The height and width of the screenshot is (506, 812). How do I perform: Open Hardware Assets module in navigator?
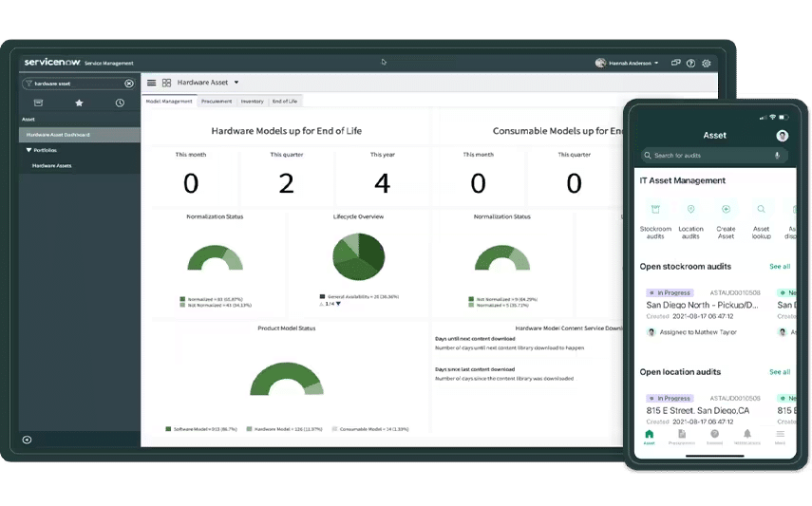(52, 166)
